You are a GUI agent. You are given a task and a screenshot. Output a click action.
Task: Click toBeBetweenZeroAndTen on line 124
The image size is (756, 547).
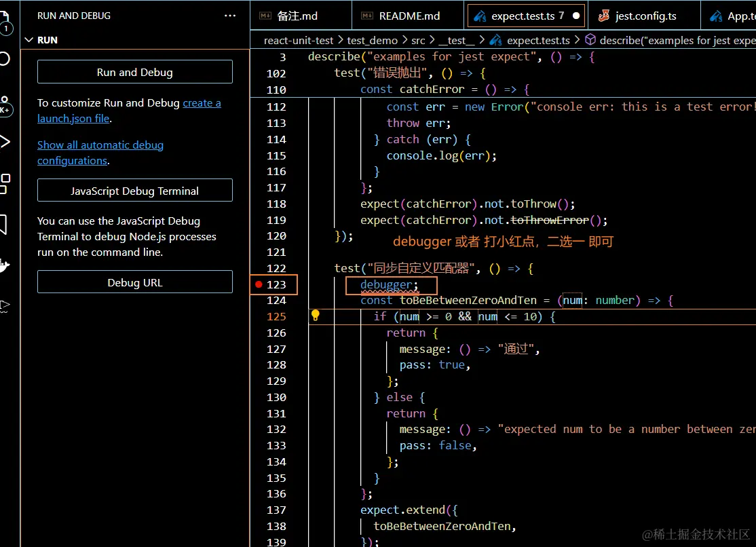tap(468, 301)
